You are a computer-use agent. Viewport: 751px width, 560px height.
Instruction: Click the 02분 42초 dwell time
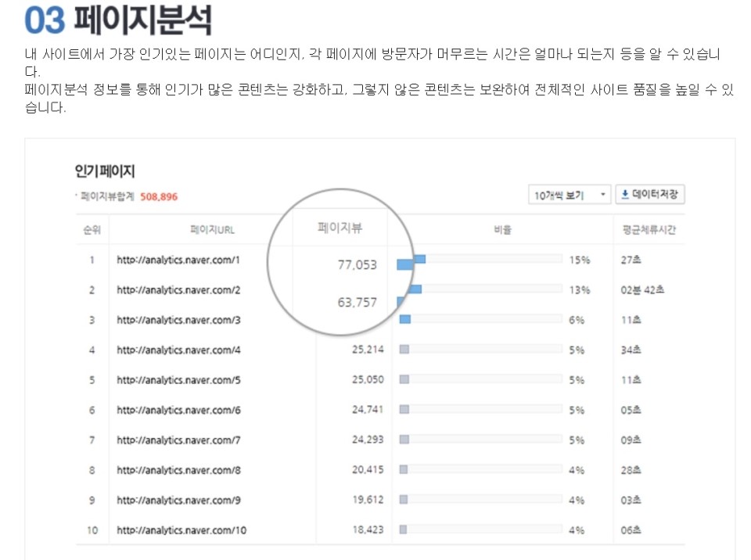click(x=642, y=290)
